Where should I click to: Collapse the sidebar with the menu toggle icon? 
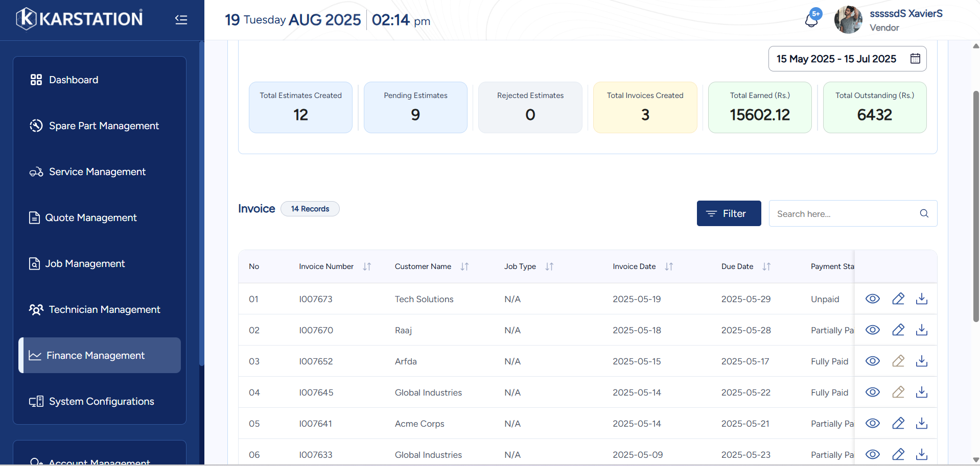click(x=181, y=20)
